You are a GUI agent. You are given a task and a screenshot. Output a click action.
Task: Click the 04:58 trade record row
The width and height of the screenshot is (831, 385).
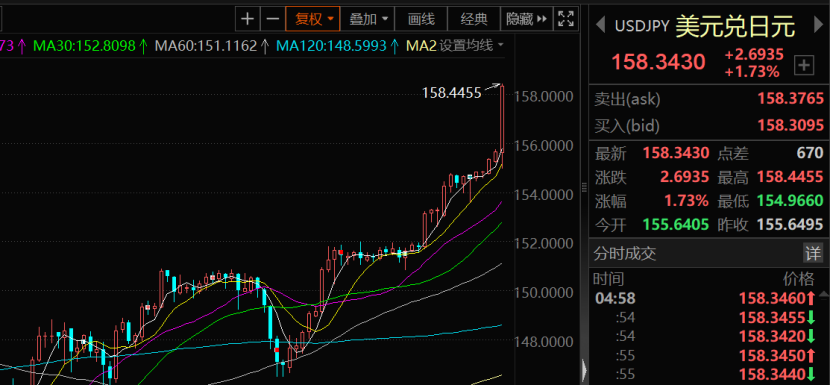click(x=709, y=299)
